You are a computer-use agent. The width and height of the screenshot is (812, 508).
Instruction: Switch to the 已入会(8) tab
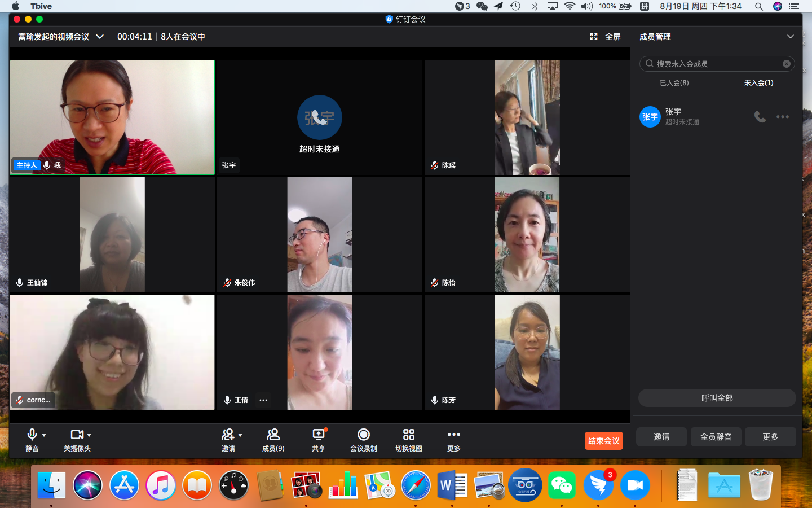(674, 82)
